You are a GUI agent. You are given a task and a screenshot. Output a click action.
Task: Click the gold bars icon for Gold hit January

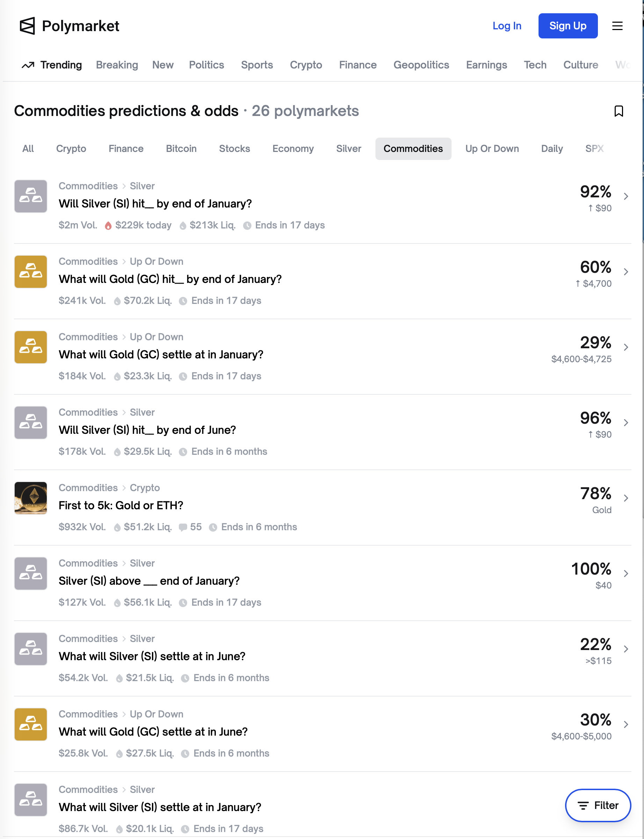[x=31, y=272]
